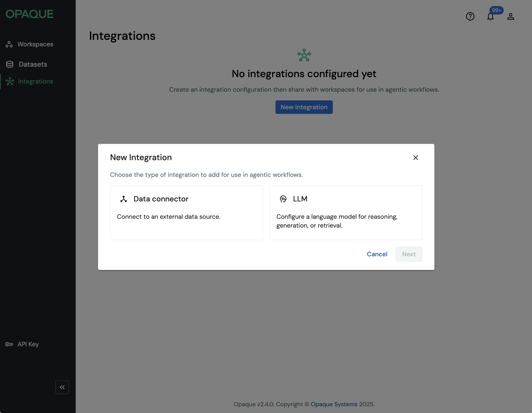Open the Workspaces section in sidebar
Screen dimensions: 532x413
pyautogui.click(x=35, y=44)
